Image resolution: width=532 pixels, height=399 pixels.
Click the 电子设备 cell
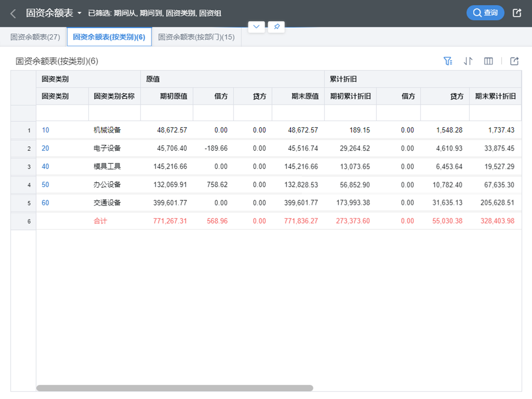[x=107, y=148]
